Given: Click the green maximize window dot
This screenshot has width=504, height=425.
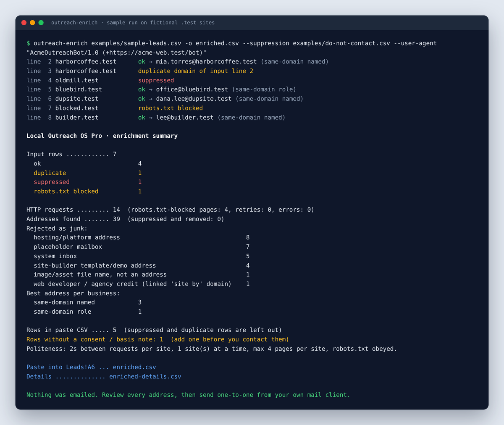Looking at the screenshot, I should tap(41, 23).
